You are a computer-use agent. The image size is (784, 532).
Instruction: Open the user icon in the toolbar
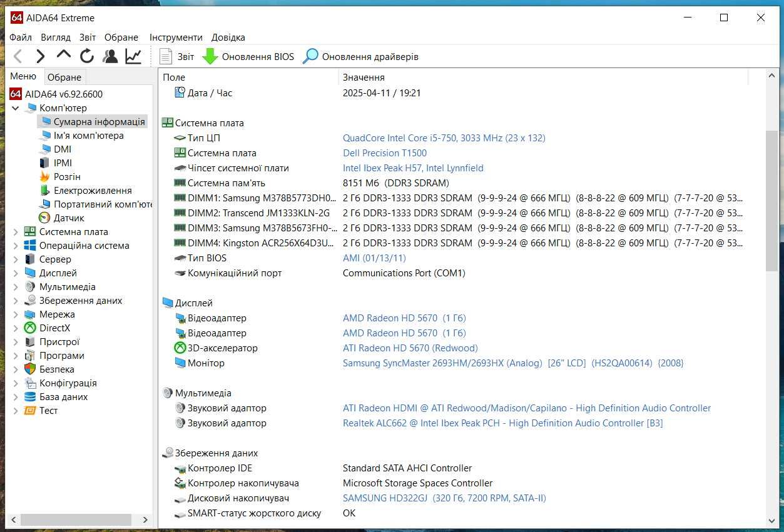(110, 56)
